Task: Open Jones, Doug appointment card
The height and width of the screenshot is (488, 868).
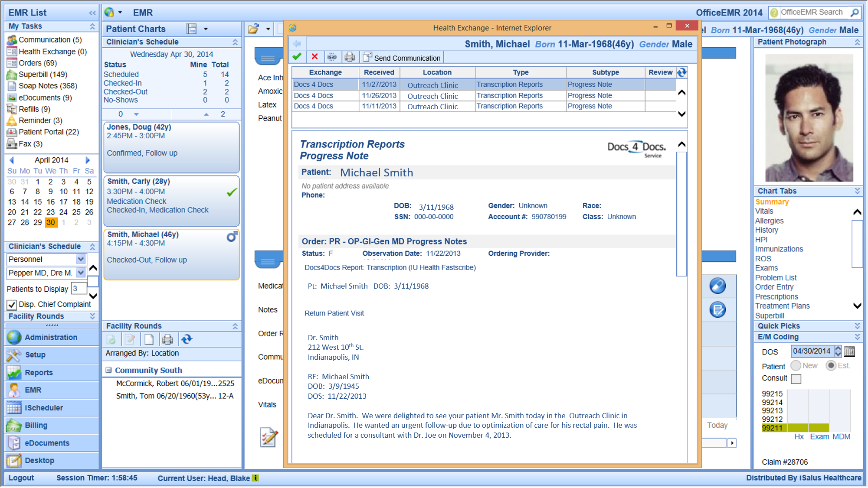Action: point(172,147)
